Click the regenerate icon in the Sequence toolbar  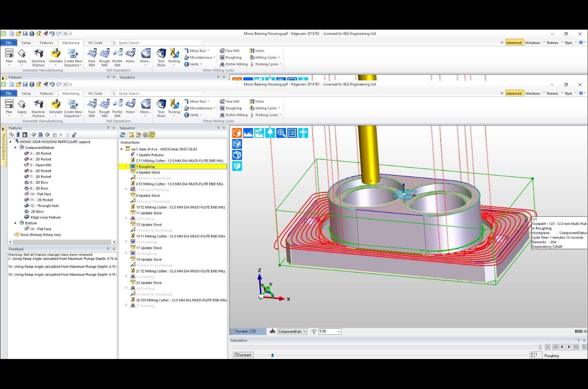pos(122,135)
